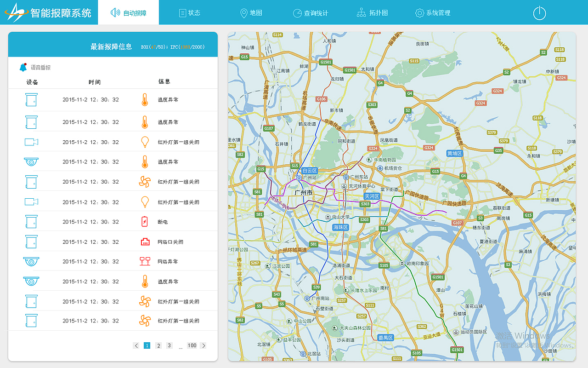Click the 语音播报 bell icon
Viewport: 588px width, 368px height.
[23, 67]
